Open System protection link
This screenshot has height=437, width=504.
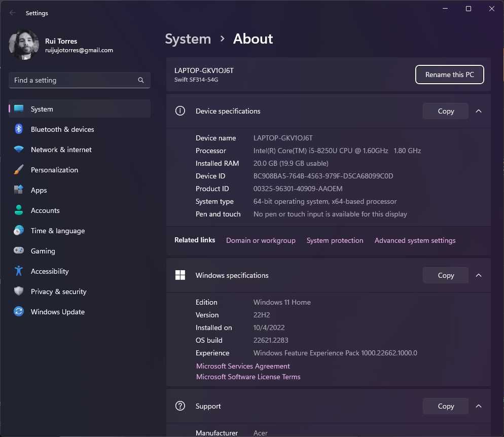click(x=335, y=240)
